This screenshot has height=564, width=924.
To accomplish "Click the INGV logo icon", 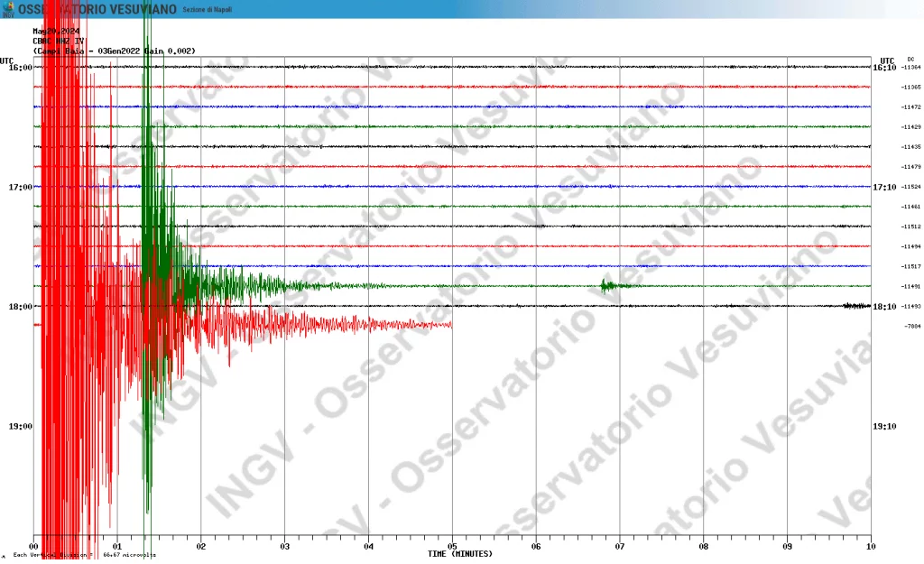I will click(x=8, y=8).
